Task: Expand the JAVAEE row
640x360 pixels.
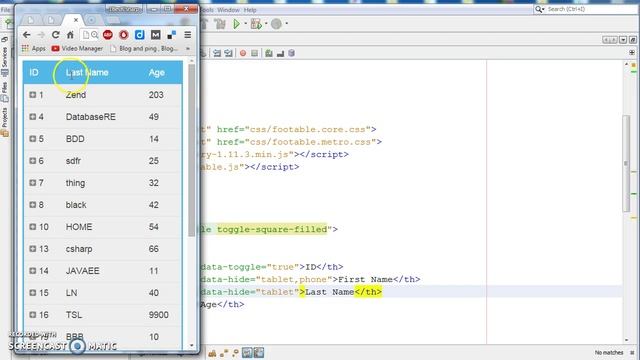Action: click(33, 271)
